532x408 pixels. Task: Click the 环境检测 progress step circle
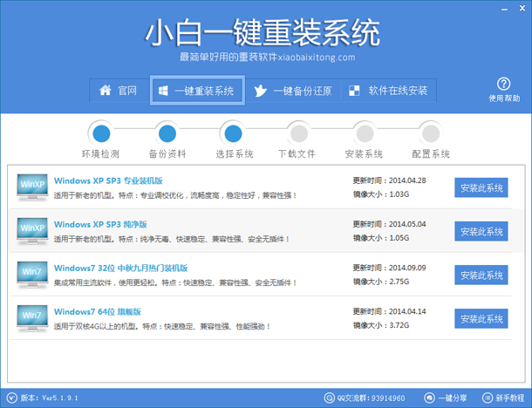point(101,133)
